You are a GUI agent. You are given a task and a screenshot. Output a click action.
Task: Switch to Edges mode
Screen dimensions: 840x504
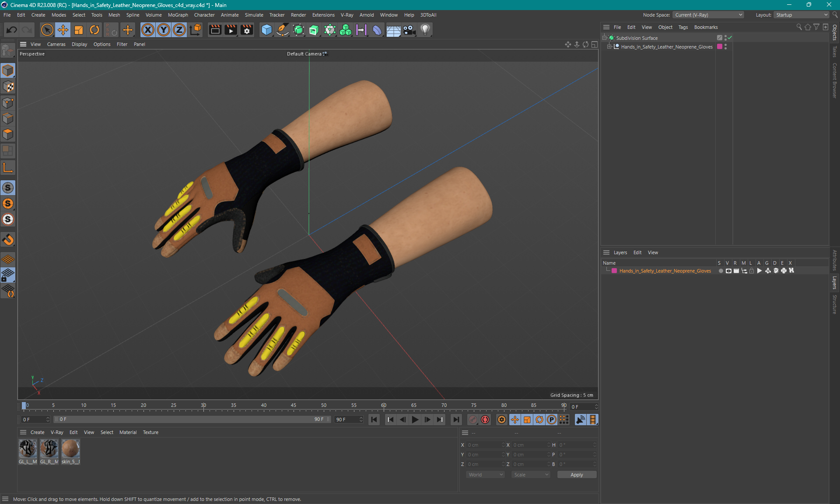point(8,119)
